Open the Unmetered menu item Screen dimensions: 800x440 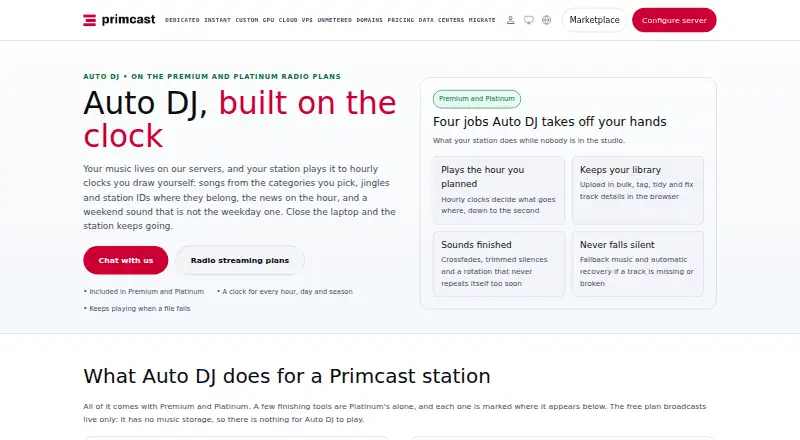335,20
